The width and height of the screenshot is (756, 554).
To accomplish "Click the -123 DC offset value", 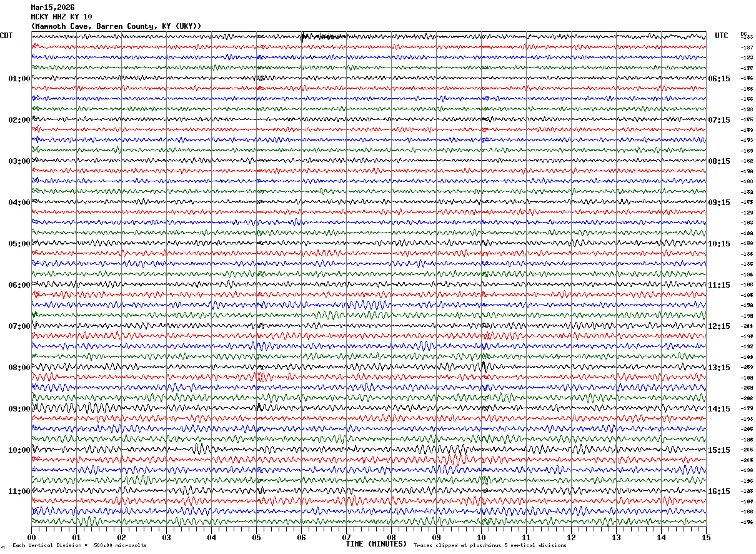I will point(747,58).
